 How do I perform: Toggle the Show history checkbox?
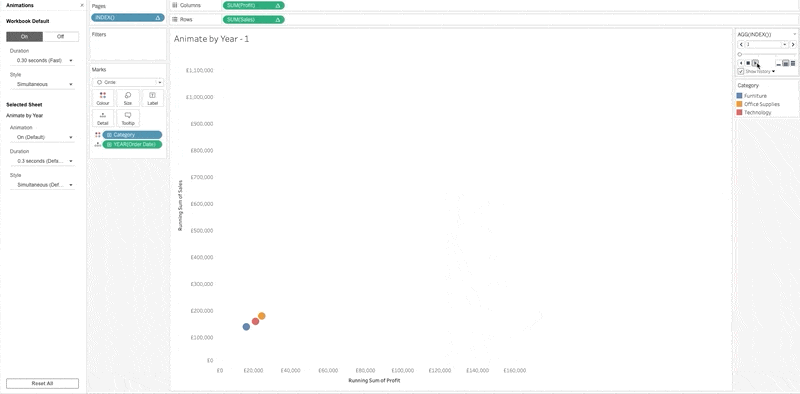coord(741,71)
